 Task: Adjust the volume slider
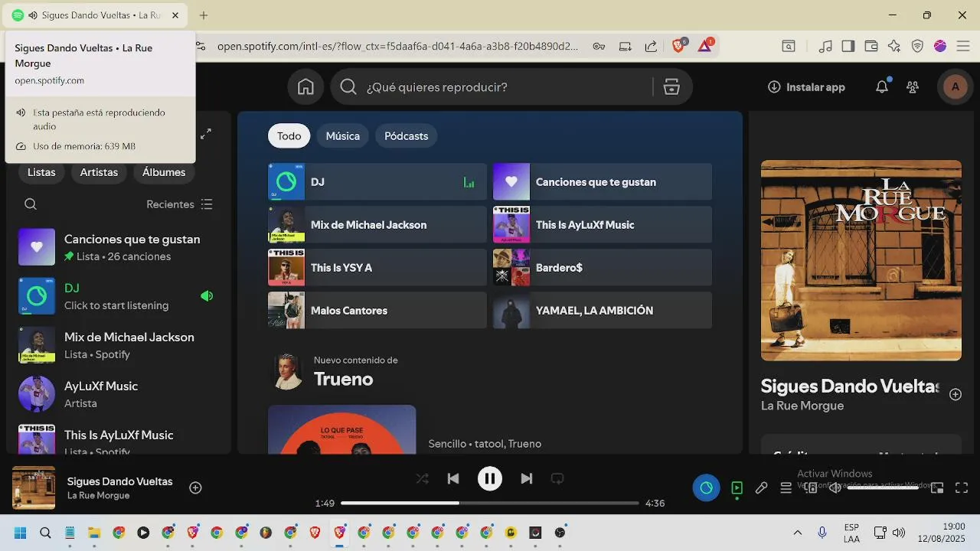pyautogui.click(x=883, y=487)
